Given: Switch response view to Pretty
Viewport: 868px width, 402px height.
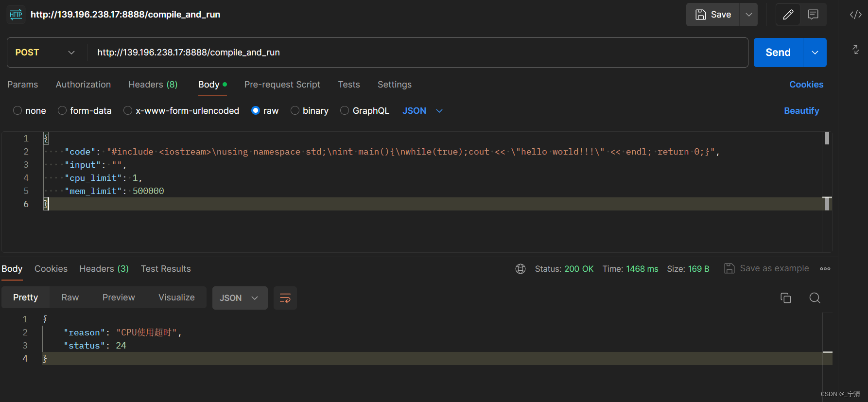Looking at the screenshot, I should pyautogui.click(x=26, y=297).
